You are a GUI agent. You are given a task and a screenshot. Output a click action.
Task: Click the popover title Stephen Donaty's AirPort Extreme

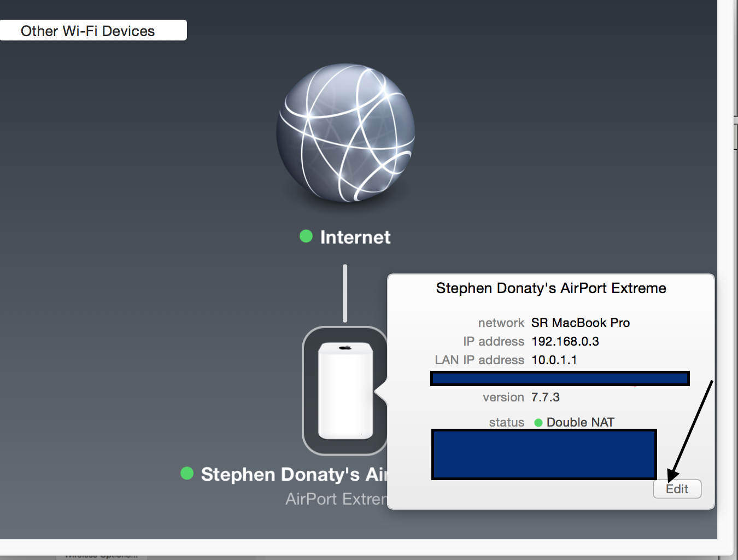pos(551,288)
